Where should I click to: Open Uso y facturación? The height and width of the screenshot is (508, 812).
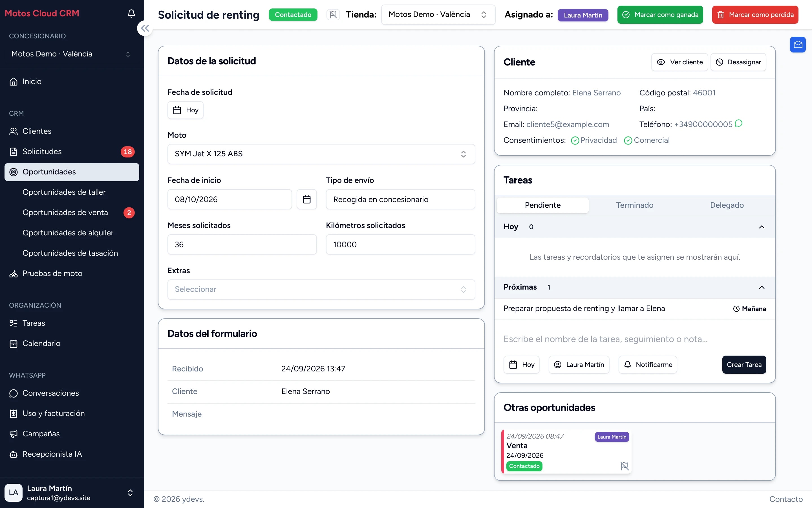click(x=72, y=413)
